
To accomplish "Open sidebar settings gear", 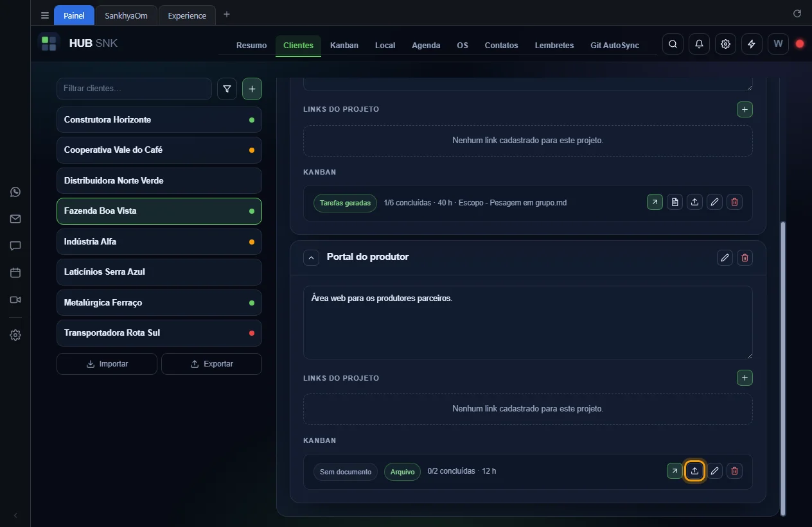I will tap(15, 335).
